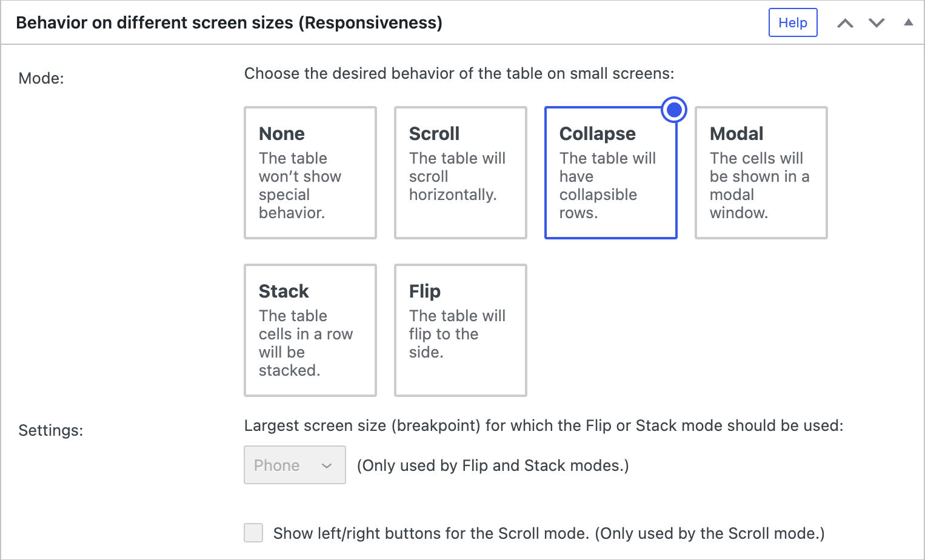
Task: Open Help for responsiveness settings
Action: point(793,22)
